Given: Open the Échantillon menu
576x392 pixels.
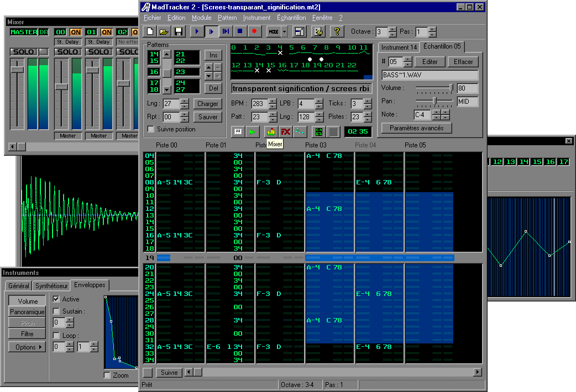Looking at the screenshot, I should point(291,18).
